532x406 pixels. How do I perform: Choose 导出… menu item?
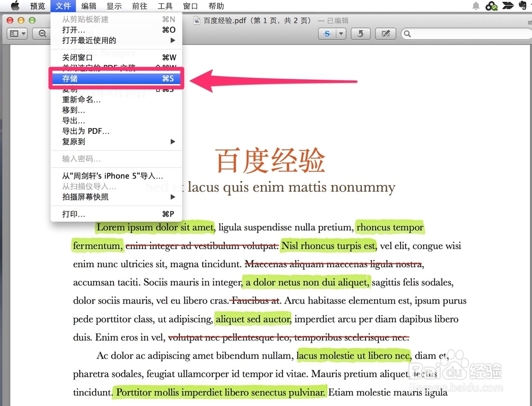point(117,121)
